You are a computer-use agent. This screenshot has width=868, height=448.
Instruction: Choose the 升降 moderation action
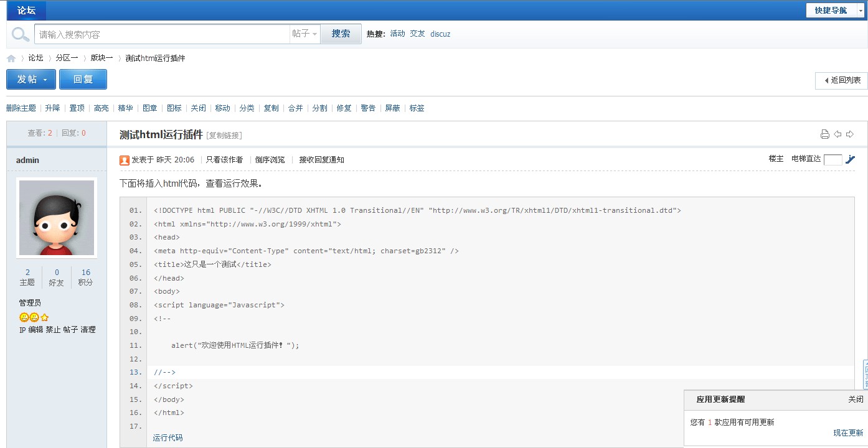point(52,108)
